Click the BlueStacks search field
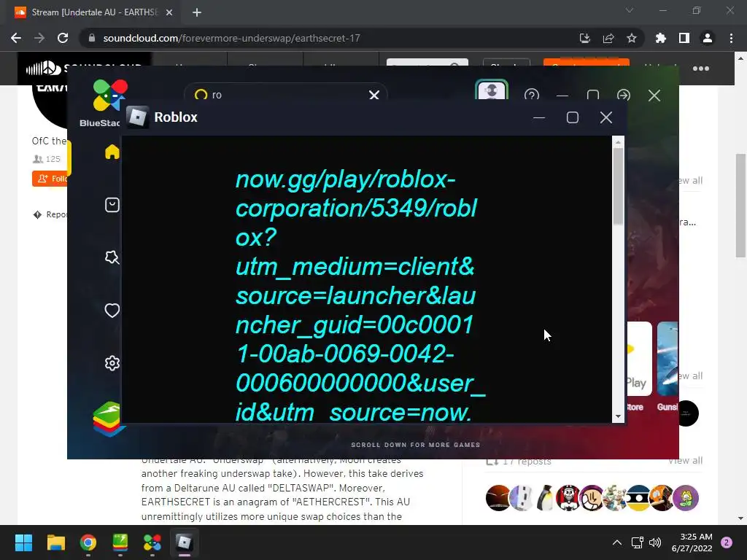Viewport: 747px width, 560px height. (x=286, y=95)
